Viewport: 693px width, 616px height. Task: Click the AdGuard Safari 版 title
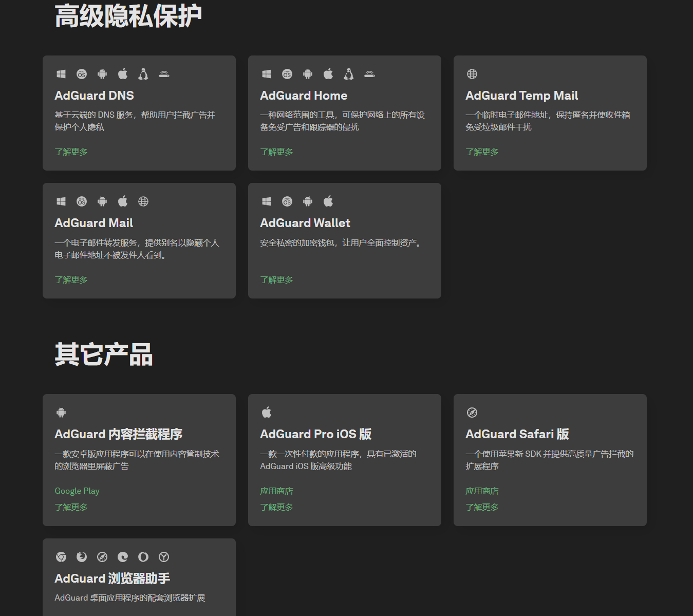pyautogui.click(x=517, y=434)
